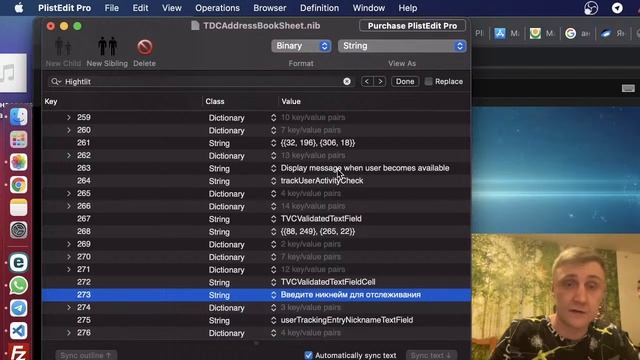Open the Operations menu

coord(217,8)
